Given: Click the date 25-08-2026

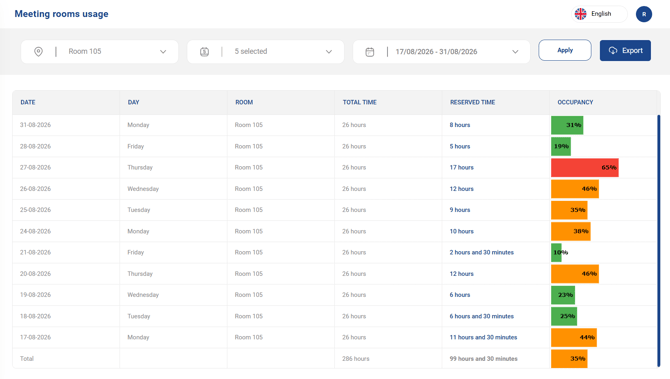Looking at the screenshot, I should (x=35, y=210).
